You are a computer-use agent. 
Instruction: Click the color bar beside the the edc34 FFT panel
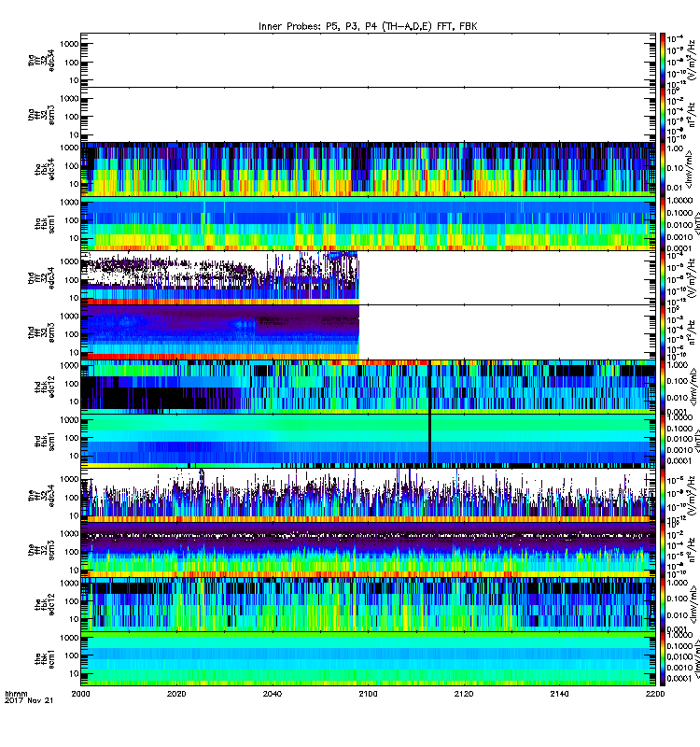663,496
